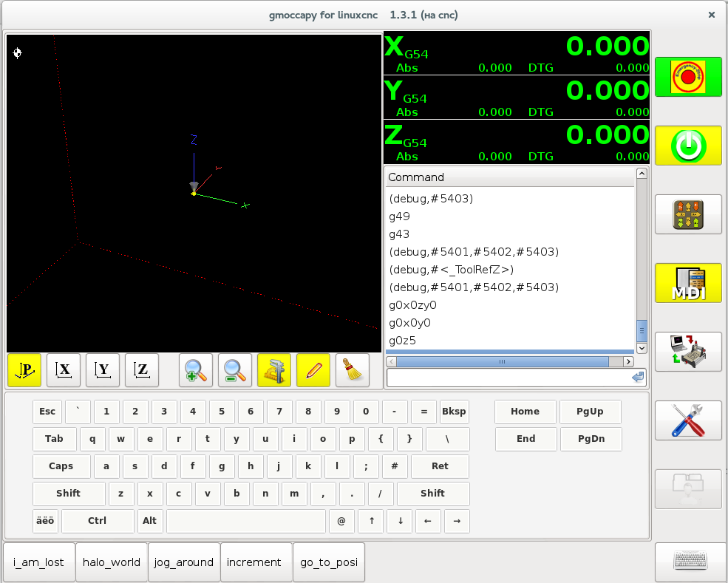Toggle dimensions display caliper icon
728x583 pixels.
point(274,370)
